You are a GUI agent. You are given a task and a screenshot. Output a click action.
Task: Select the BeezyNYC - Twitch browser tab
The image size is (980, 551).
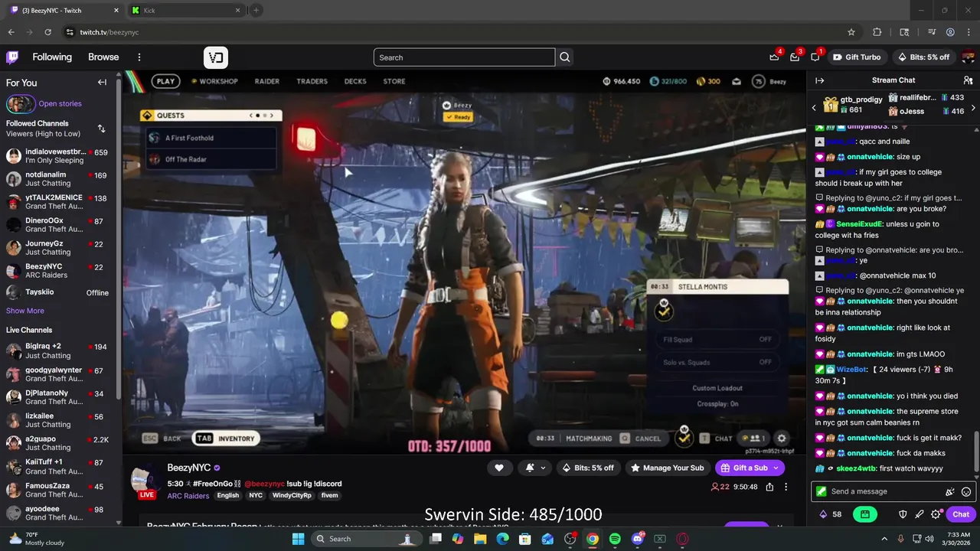(64, 10)
